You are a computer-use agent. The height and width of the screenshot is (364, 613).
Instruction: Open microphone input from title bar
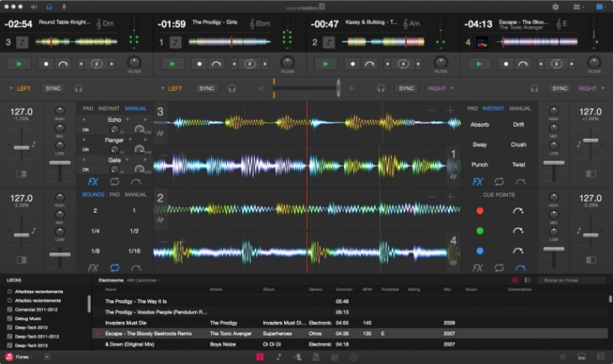click(x=64, y=7)
